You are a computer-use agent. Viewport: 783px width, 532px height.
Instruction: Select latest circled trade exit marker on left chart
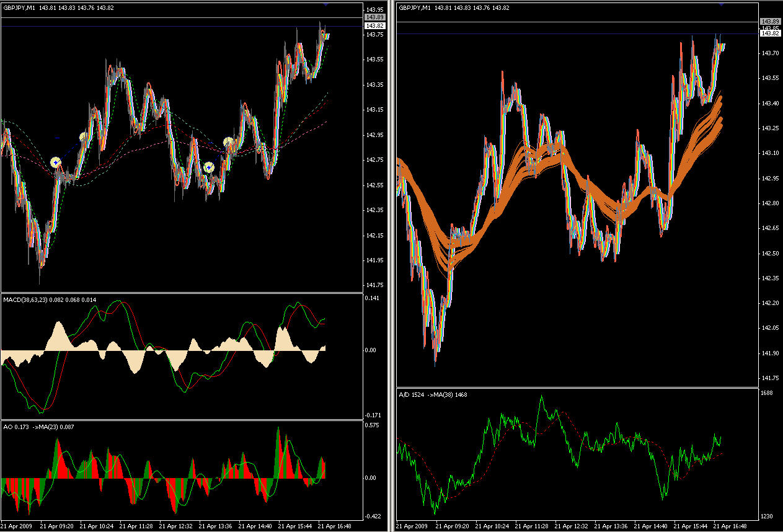229,143
